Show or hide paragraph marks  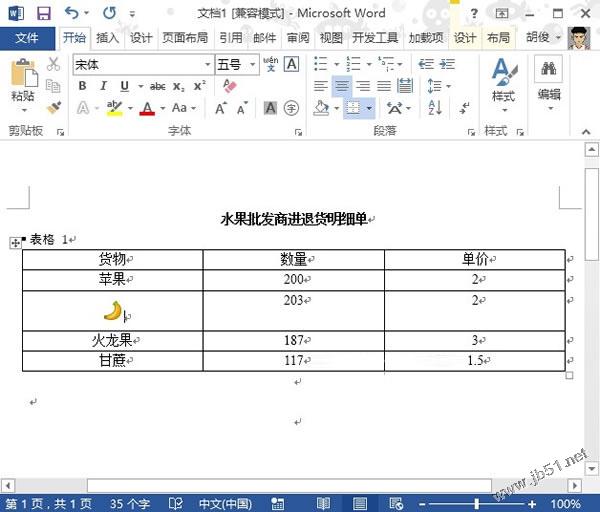(465, 108)
